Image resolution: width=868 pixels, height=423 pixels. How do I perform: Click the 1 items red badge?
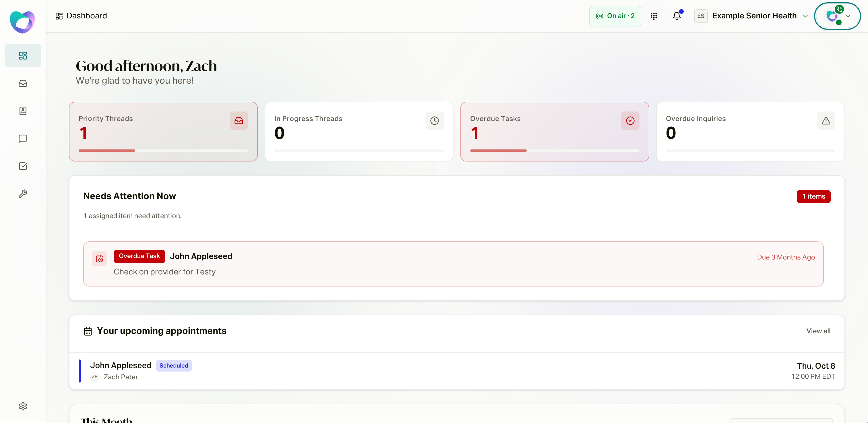point(814,196)
